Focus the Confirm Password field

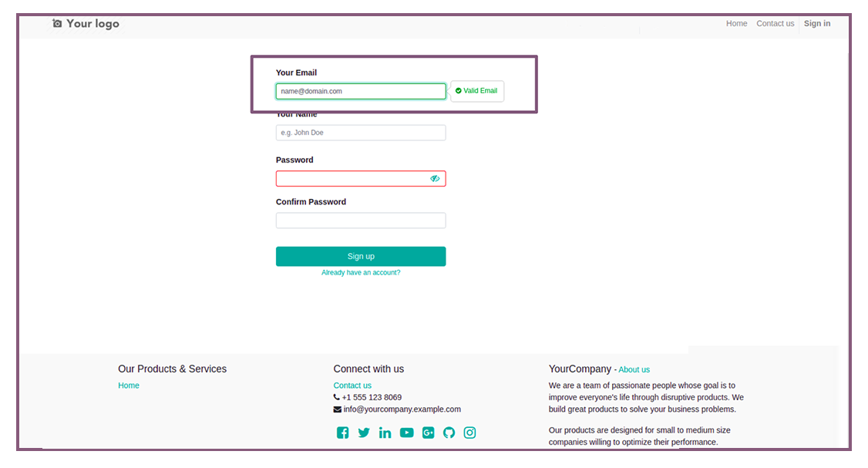point(361,221)
